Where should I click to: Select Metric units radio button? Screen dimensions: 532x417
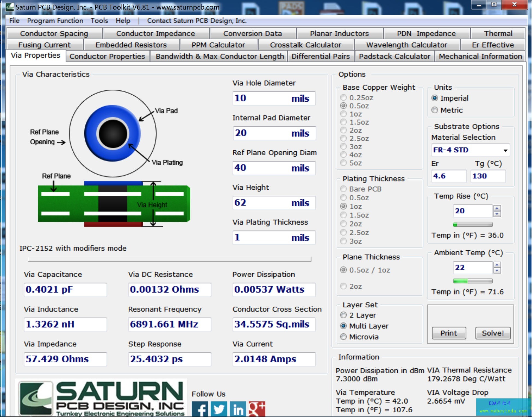click(x=435, y=110)
